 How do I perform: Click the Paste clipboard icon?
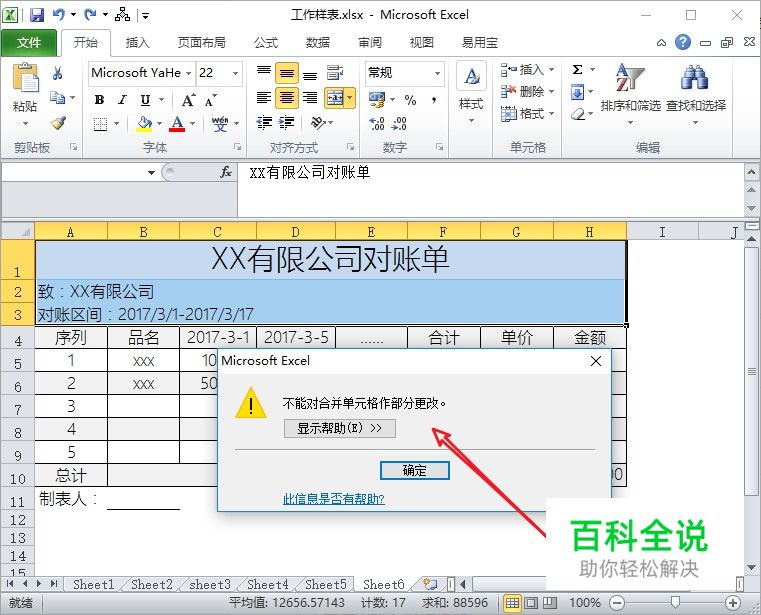[x=25, y=78]
